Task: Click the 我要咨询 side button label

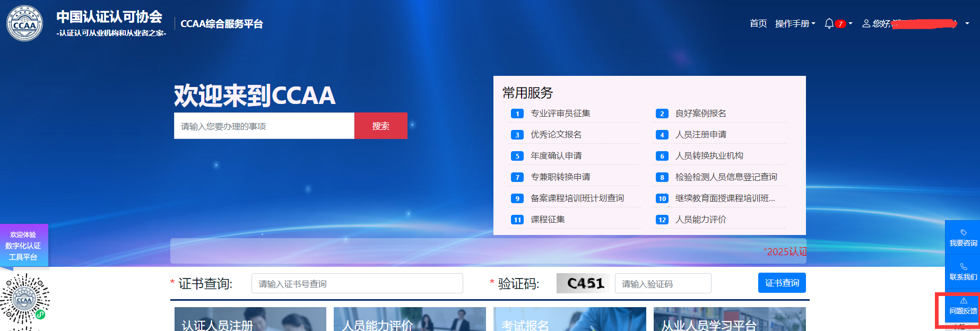Action: 963,243
